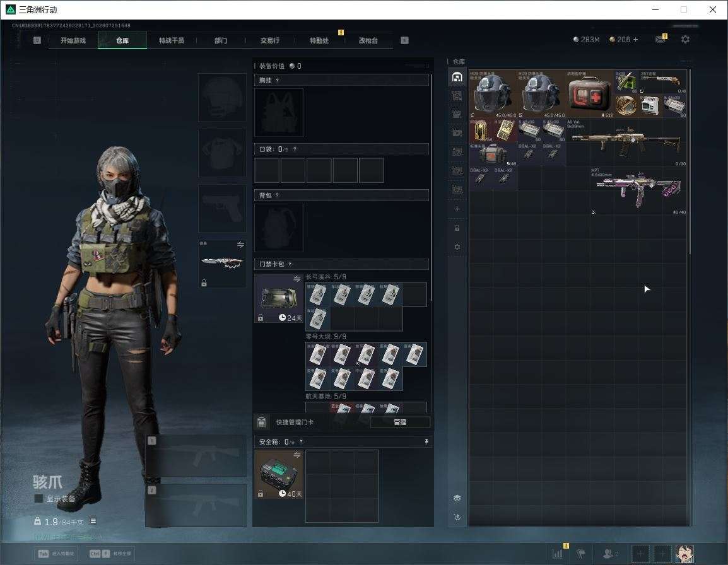Click the empty helmet equipment slot

tap(223, 98)
